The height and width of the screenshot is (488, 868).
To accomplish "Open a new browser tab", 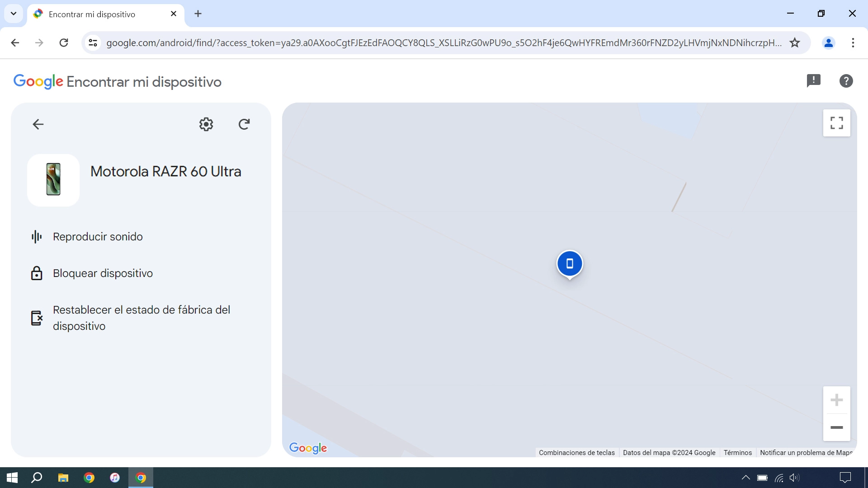I will [x=198, y=14].
